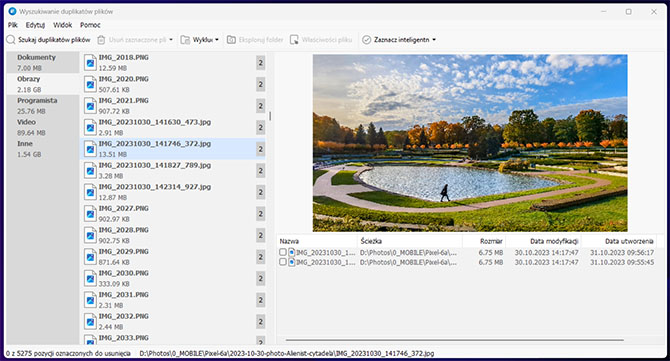Click file icon of IMG_20231030_141630_473.jpg
The width and height of the screenshot is (670, 361).
click(x=90, y=127)
